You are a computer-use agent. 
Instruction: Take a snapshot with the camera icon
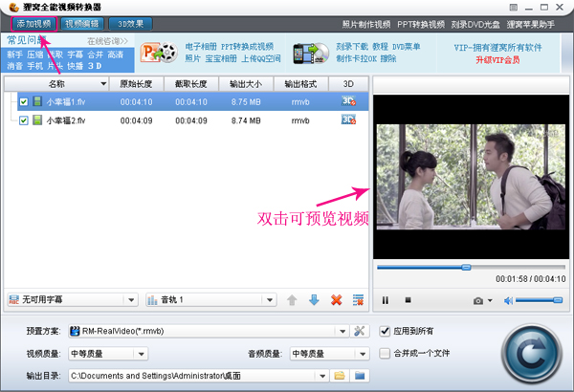(477, 301)
